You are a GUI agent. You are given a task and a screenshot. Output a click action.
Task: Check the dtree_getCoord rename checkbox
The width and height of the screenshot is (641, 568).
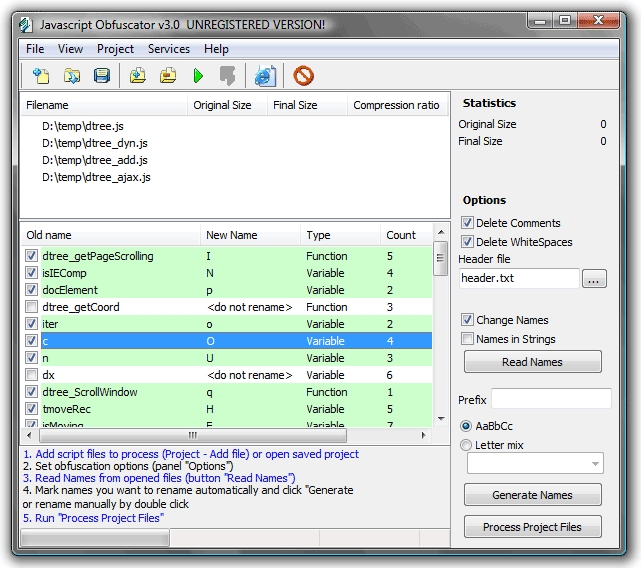click(x=32, y=307)
